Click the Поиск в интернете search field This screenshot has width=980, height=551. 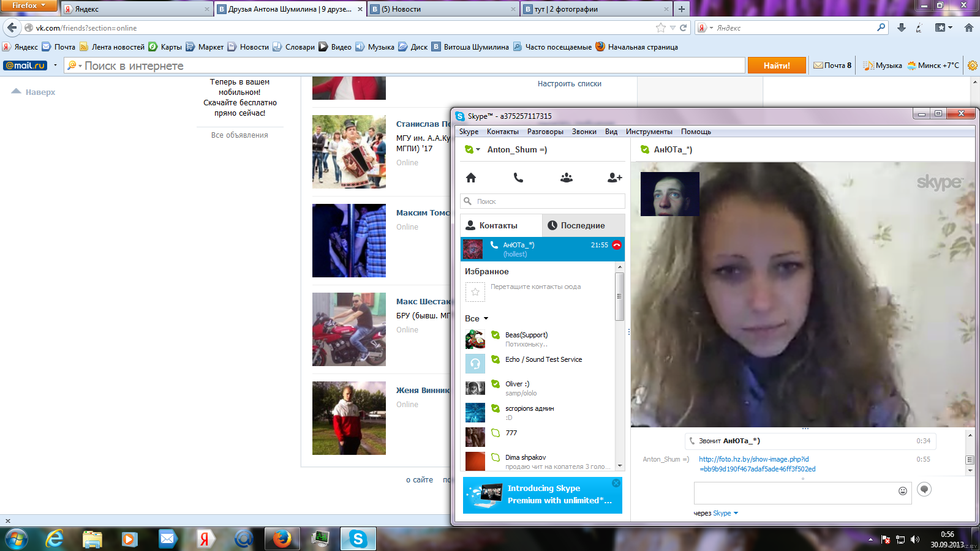pos(404,66)
